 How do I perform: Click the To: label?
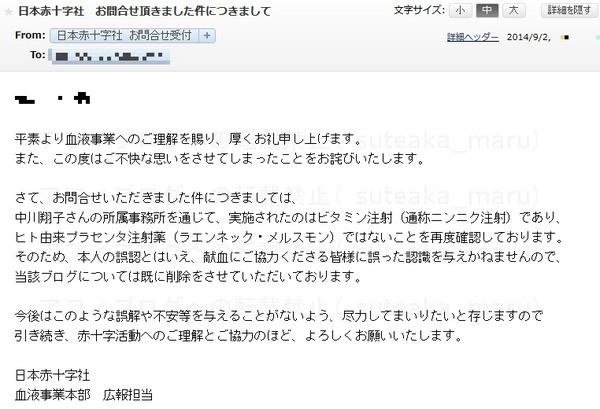tap(38, 55)
